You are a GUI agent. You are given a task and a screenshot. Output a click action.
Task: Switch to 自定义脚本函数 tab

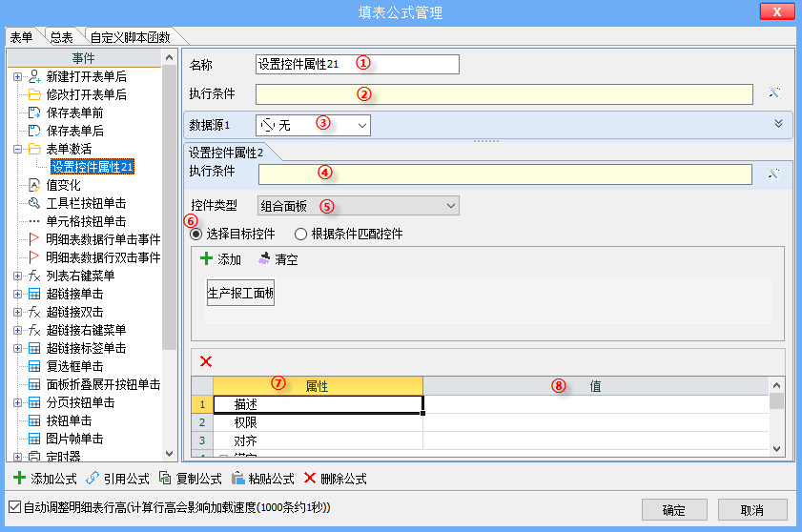coord(130,37)
